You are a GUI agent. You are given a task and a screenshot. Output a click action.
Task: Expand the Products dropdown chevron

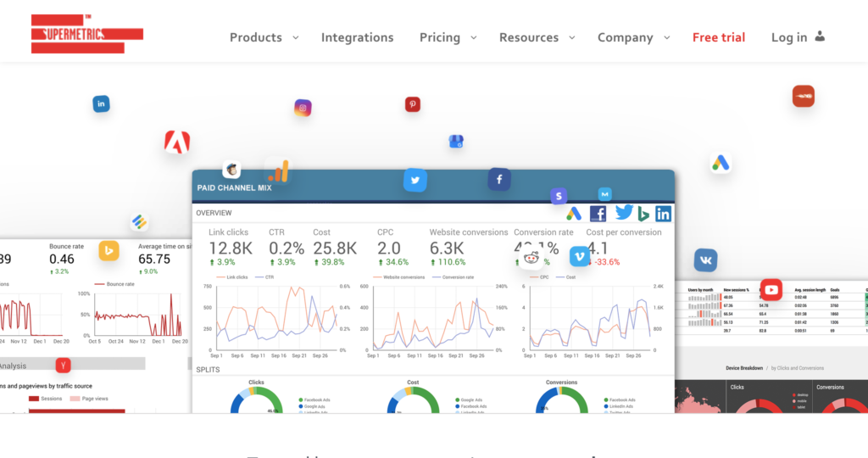(x=296, y=37)
